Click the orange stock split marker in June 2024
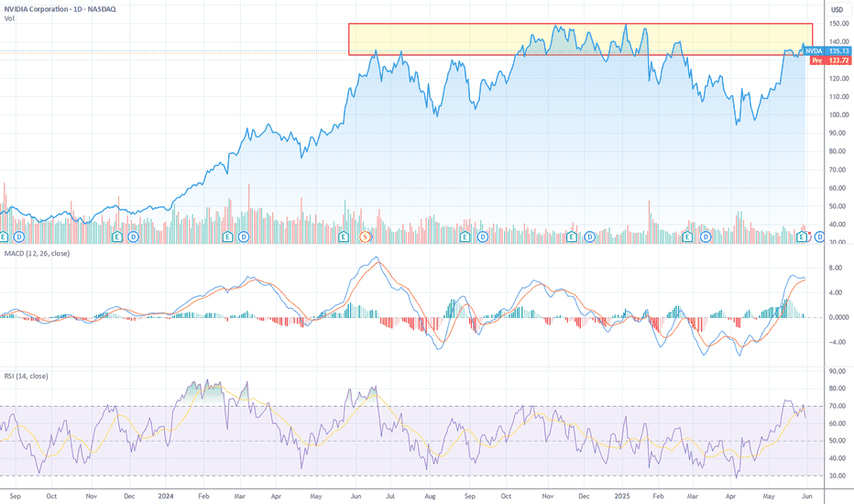The width and height of the screenshot is (854, 504). pos(366,237)
